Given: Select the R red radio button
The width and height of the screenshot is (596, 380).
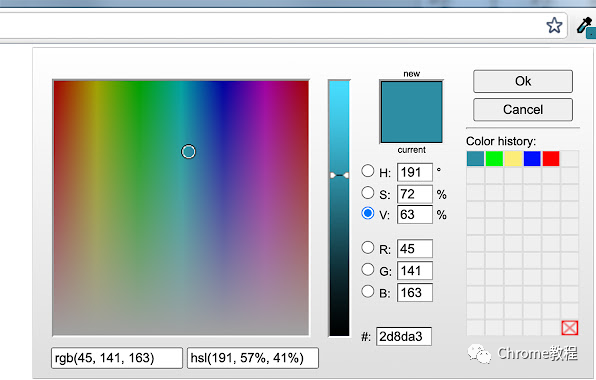Looking at the screenshot, I should click(x=368, y=248).
